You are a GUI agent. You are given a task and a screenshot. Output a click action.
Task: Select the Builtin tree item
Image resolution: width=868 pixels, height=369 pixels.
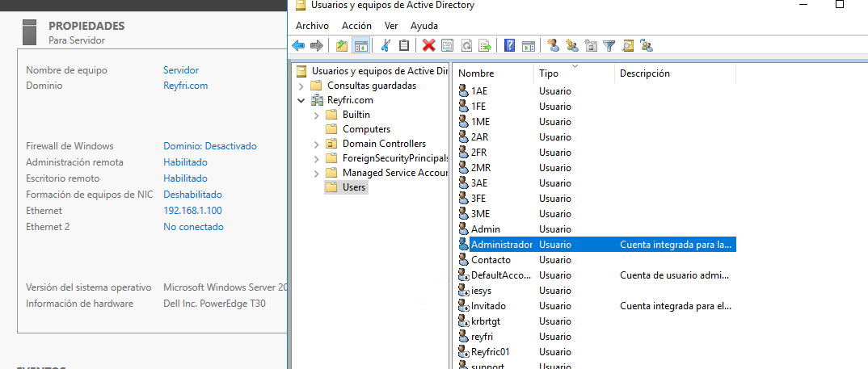coord(356,115)
